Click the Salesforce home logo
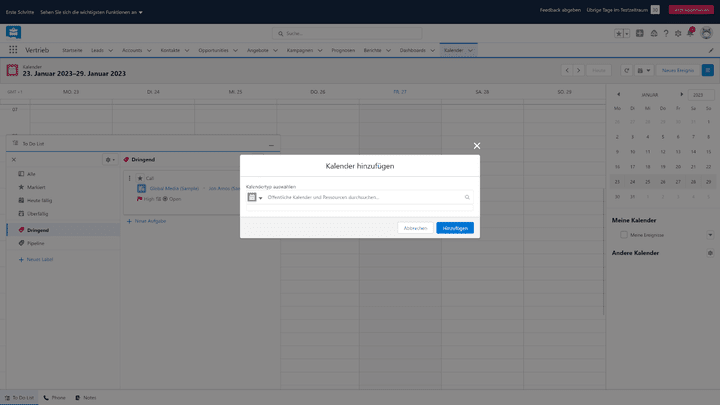The width and height of the screenshot is (720, 405). click(13, 32)
